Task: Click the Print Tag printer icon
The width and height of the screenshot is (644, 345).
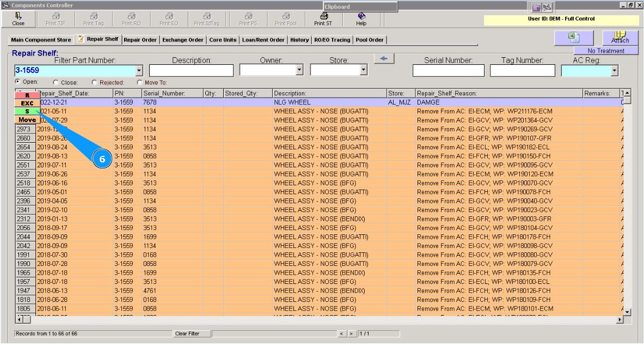Action: coord(94,16)
